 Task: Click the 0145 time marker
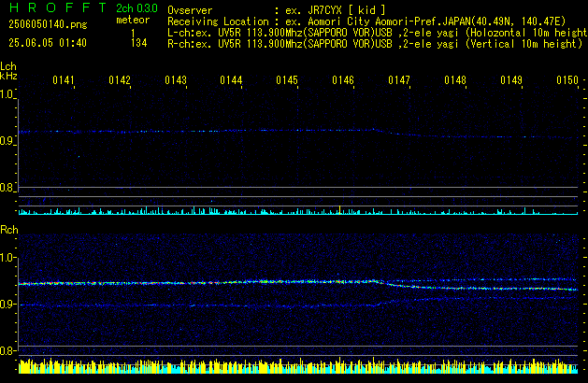(x=287, y=80)
